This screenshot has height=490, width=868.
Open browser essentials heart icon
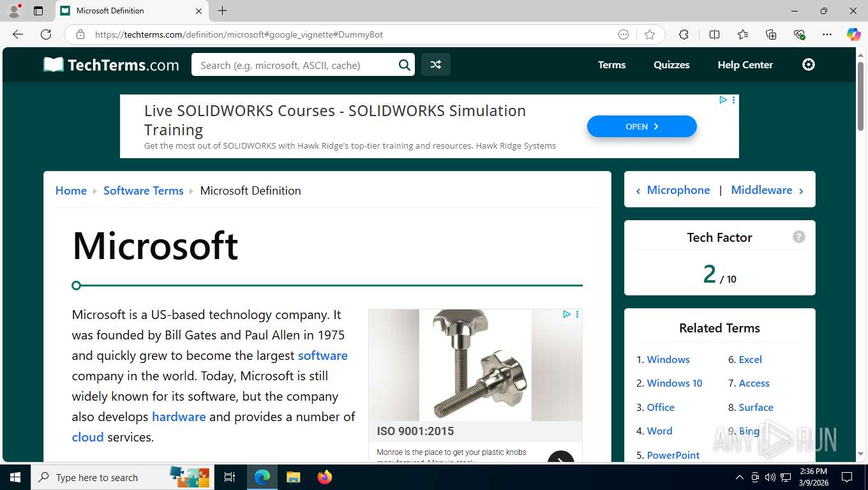pyautogui.click(x=799, y=34)
